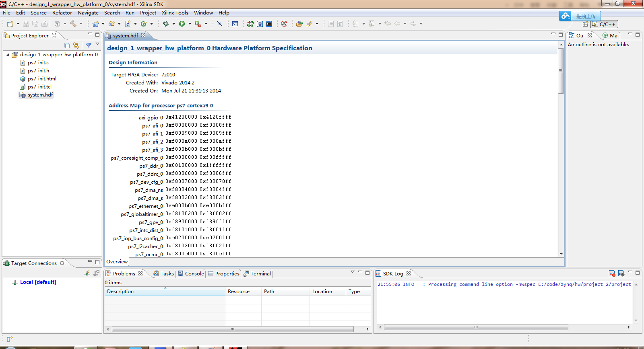Click Collapse All in Project Explorer
Image resolution: width=644 pixels, height=349 pixels.
point(67,45)
